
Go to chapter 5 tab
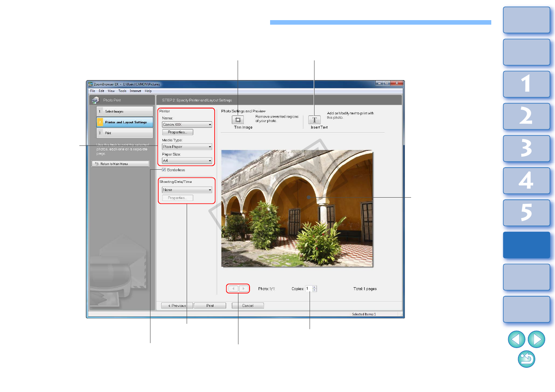coord(527,213)
